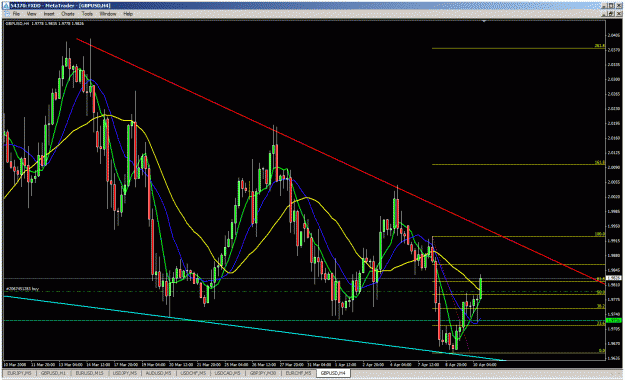Click the buy order label on chart
Image resolution: width=625 pixels, height=380 pixels.
22,288
